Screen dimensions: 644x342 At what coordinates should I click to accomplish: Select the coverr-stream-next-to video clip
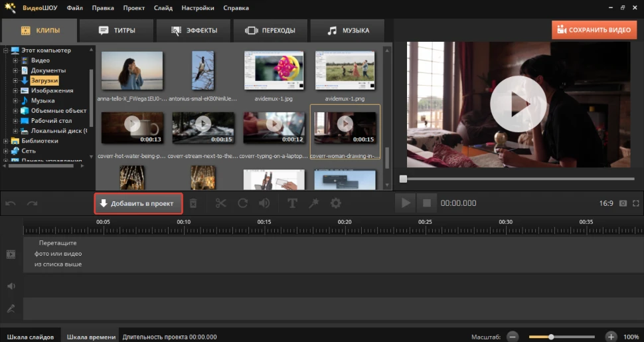coord(203,128)
